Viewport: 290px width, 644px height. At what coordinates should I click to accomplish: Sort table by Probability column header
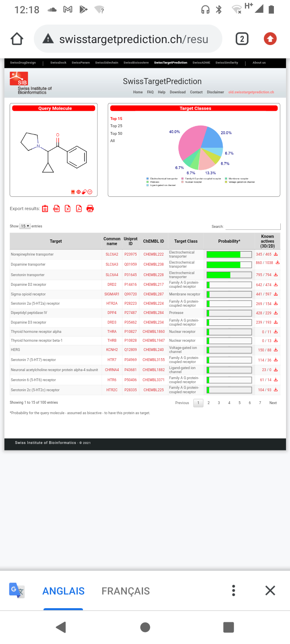point(229,241)
